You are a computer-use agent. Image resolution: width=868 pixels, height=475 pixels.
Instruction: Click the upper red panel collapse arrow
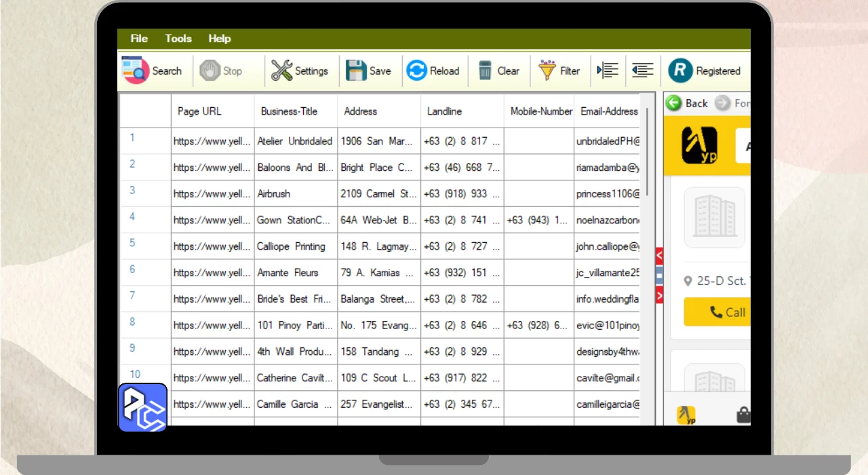tap(659, 256)
